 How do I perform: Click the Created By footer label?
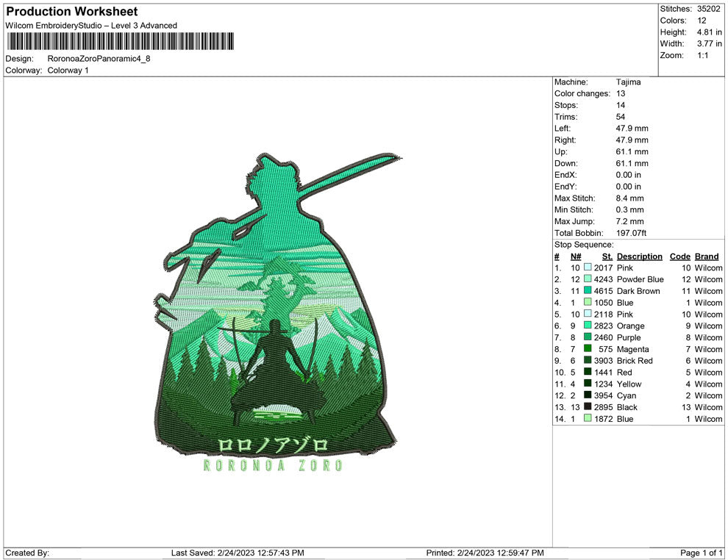point(27,553)
